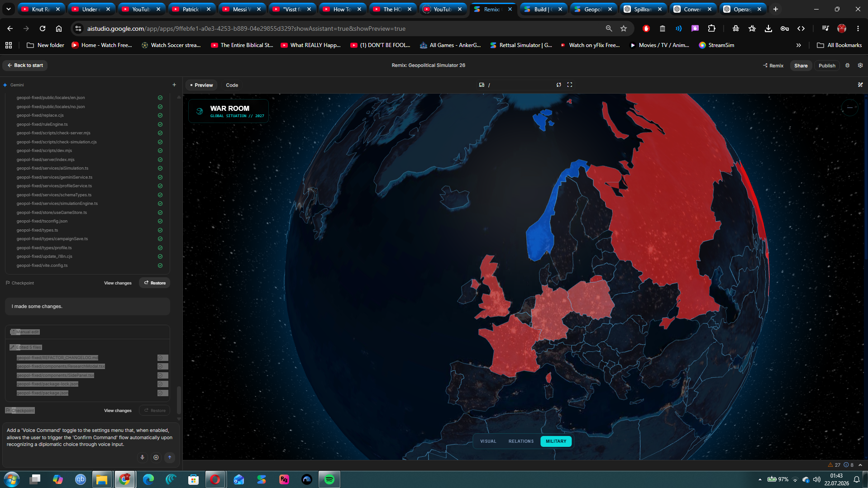Click the status check for en.json
This screenshot has width=868, height=488.
click(x=160, y=98)
